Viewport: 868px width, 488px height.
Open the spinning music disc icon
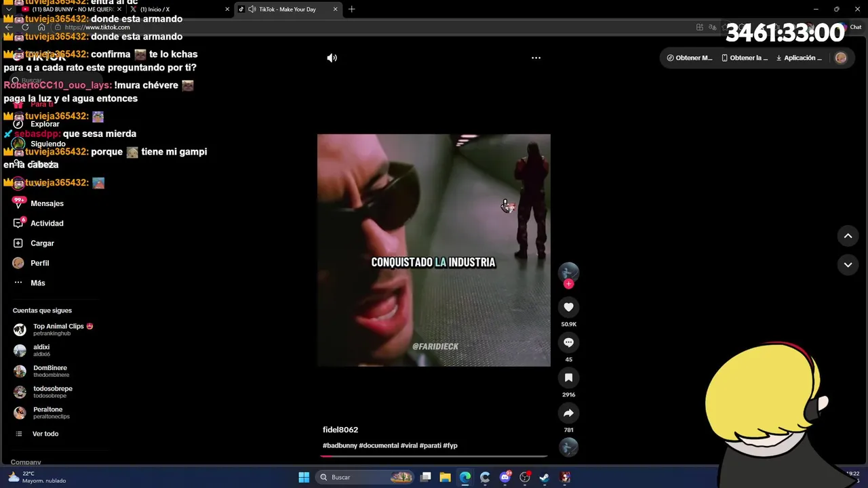(568, 447)
